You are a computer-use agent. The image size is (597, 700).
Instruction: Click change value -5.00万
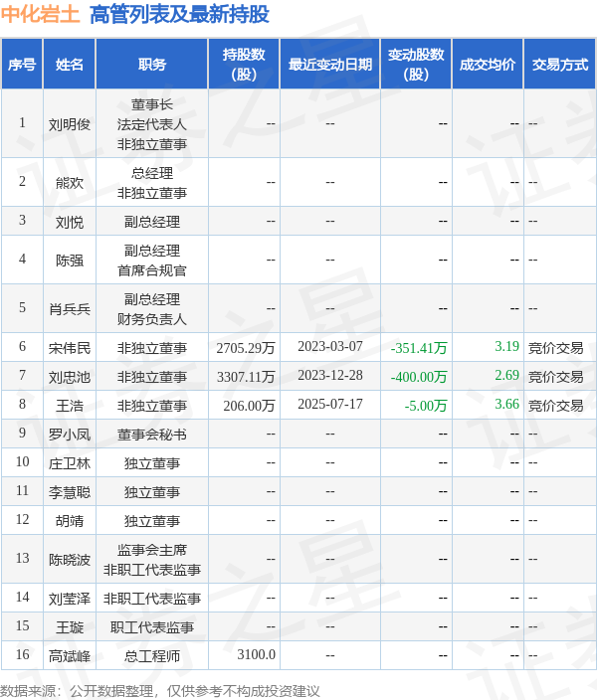tap(426, 406)
